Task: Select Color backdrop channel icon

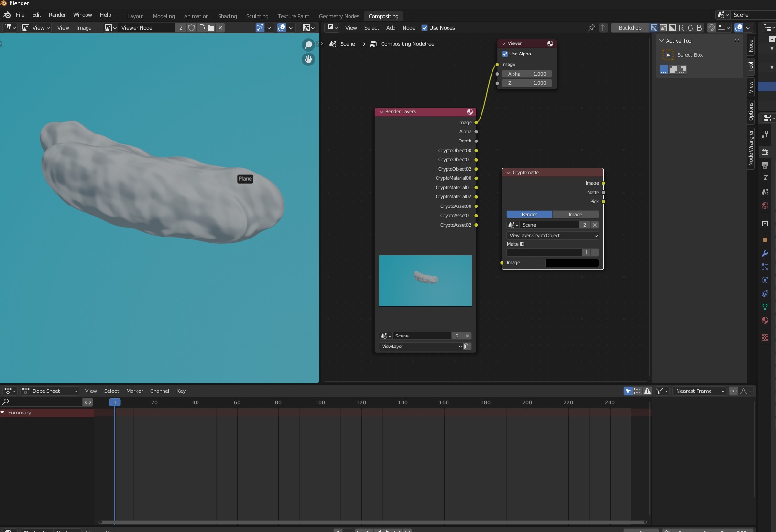Action: click(663, 28)
